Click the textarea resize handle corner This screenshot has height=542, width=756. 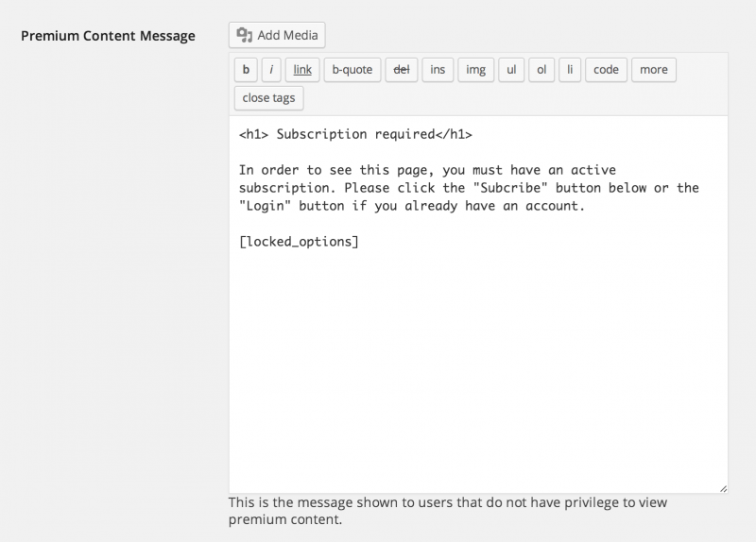click(x=723, y=488)
